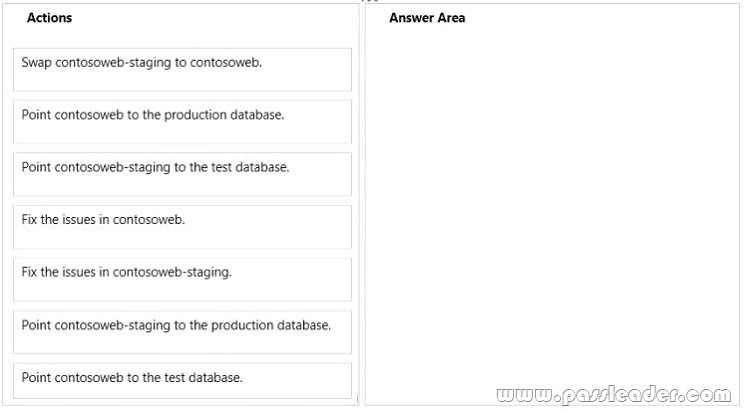
Task: Click the Answer Area heading
Action: 427,18
